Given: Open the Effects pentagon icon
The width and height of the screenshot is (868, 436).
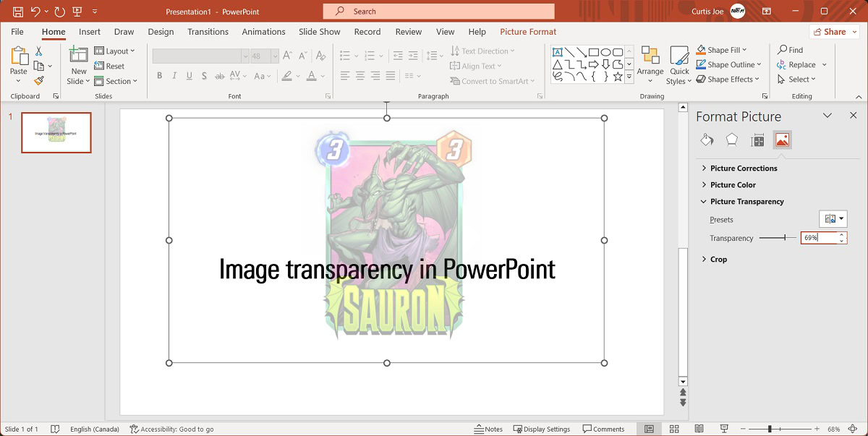Looking at the screenshot, I should coord(732,140).
